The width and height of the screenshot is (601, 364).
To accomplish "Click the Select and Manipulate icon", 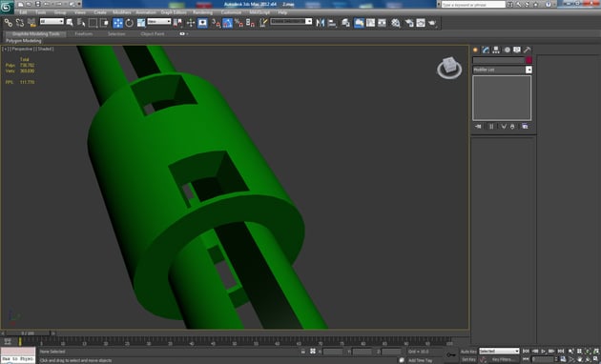I will tap(191, 23).
